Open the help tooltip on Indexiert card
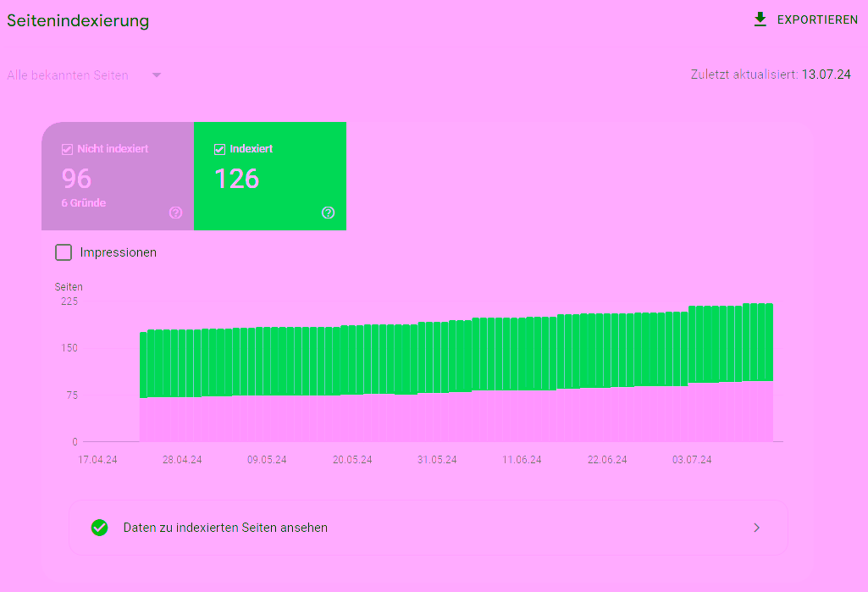Screen dimensions: 868x592 click(x=328, y=213)
